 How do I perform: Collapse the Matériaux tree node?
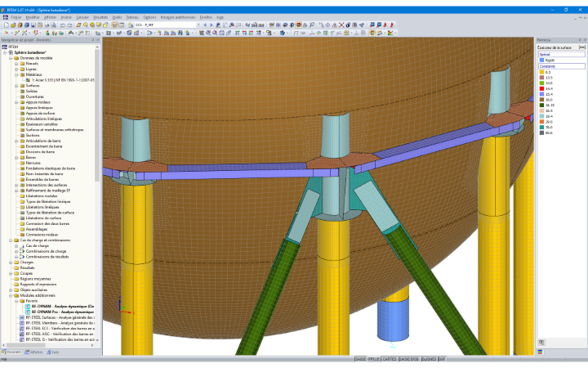[x=16, y=74]
